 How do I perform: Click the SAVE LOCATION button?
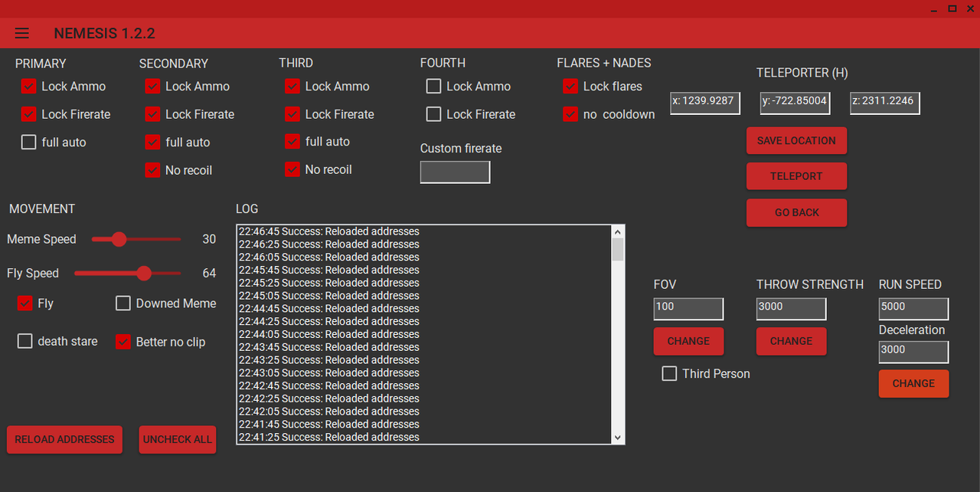[796, 141]
